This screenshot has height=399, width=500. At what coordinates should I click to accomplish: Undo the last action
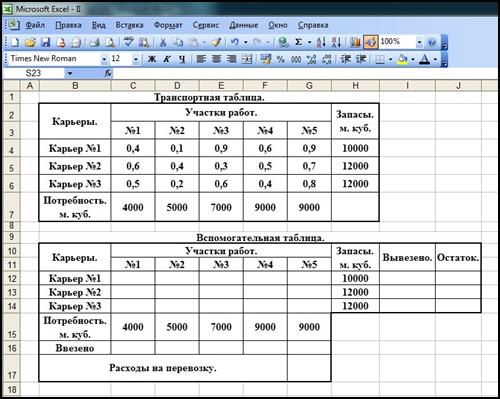(235, 42)
